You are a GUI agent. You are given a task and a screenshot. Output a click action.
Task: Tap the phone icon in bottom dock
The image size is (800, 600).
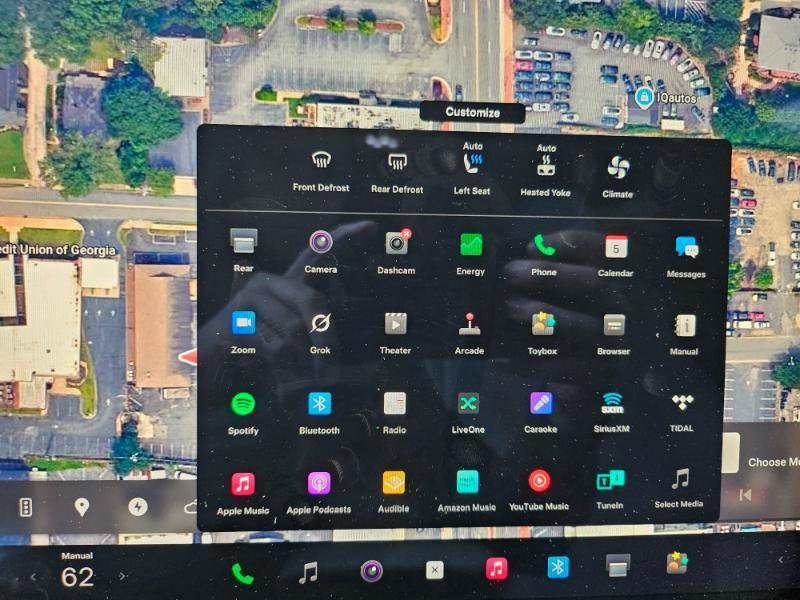click(x=243, y=573)
